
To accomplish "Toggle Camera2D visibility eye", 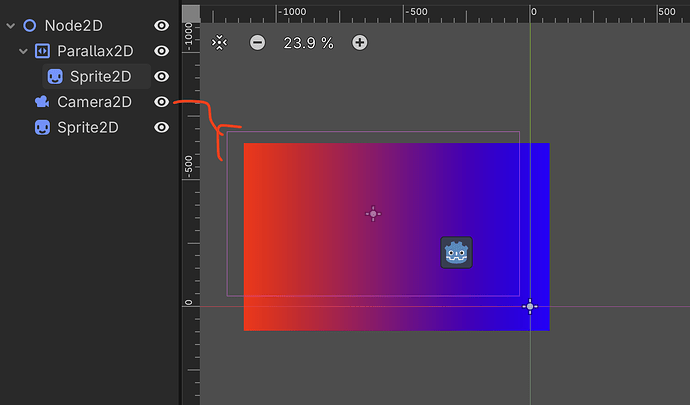I will click(x=161, y=102).
